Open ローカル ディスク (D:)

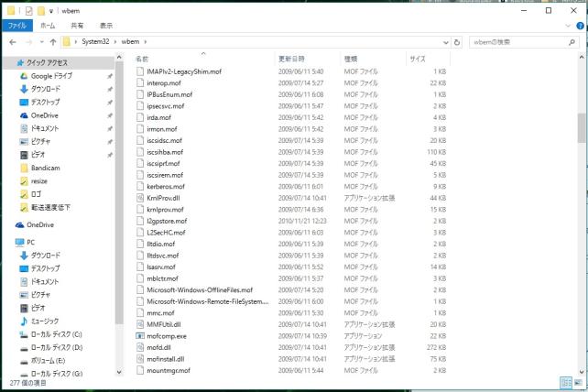click(x=57, y=347)
